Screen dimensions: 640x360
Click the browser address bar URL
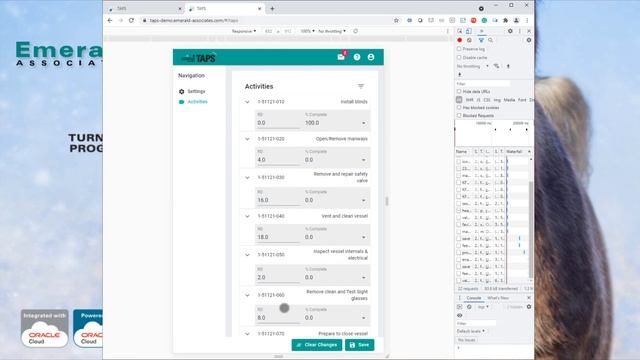pyautogui.click(x=194, y=20)
